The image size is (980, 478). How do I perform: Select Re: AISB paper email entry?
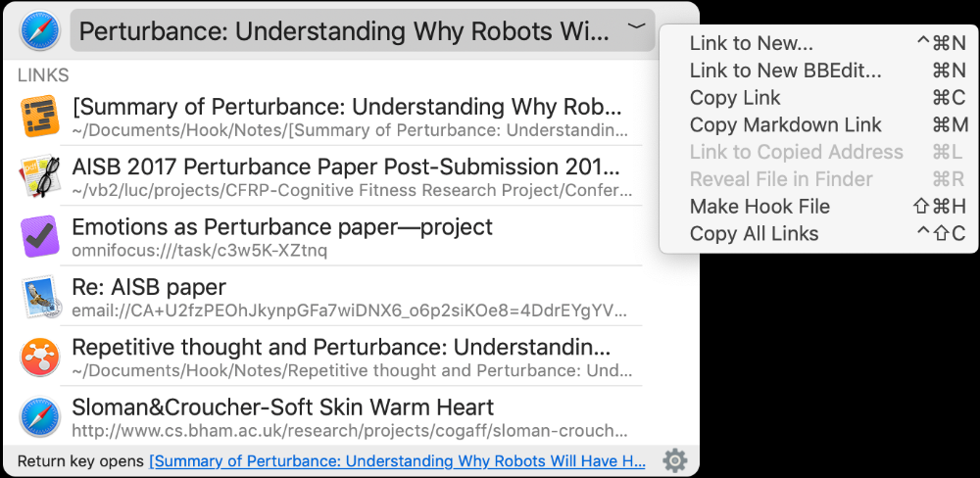(149, 288)
